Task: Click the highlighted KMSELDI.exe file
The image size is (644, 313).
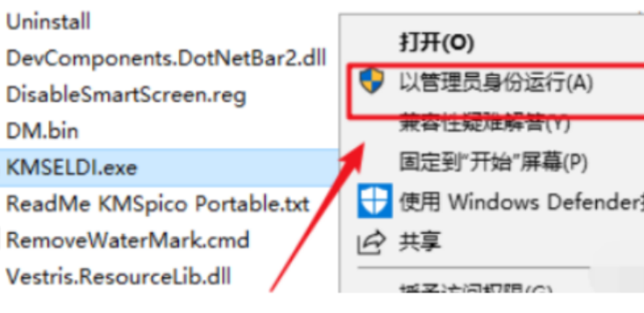Action: pyautogui.click(x=71, y=168)
